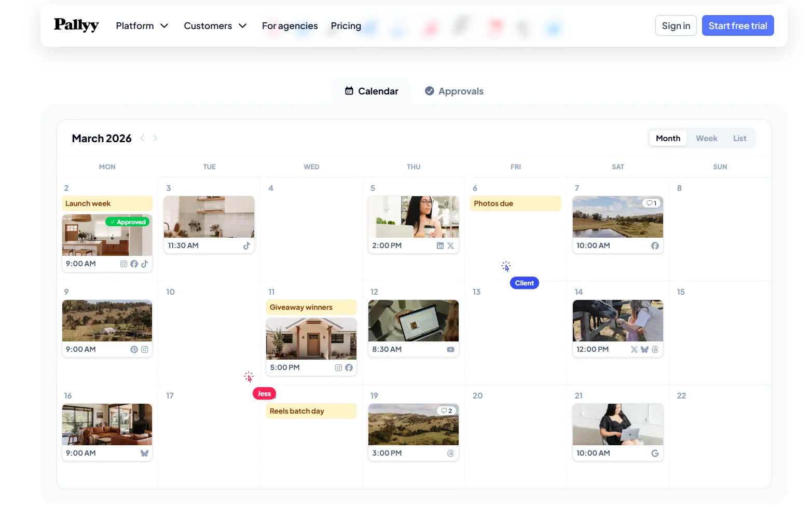Go to previous month with left chevron
The image size is (812, 507).
[142, 138]
